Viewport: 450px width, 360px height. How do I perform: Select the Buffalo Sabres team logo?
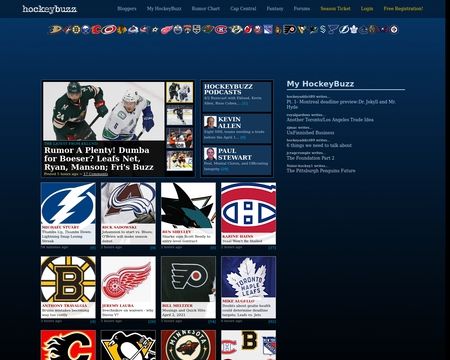click(x=86, y=30)
